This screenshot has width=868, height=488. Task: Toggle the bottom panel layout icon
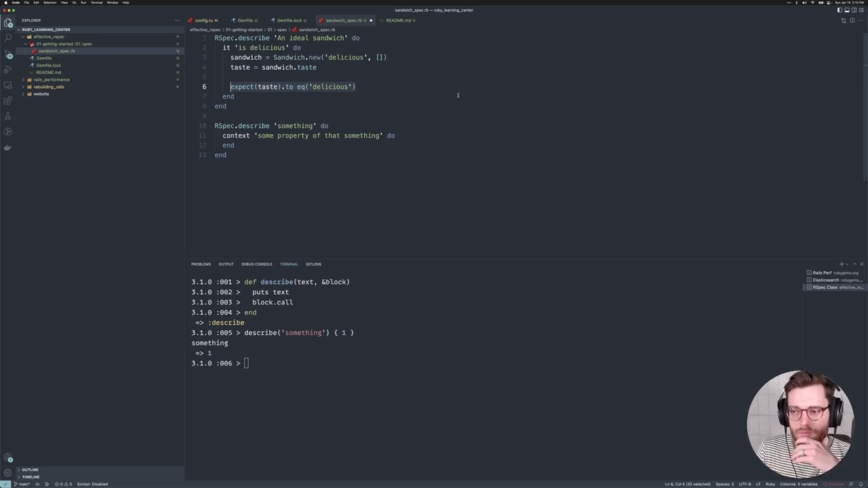coord(846,10)
